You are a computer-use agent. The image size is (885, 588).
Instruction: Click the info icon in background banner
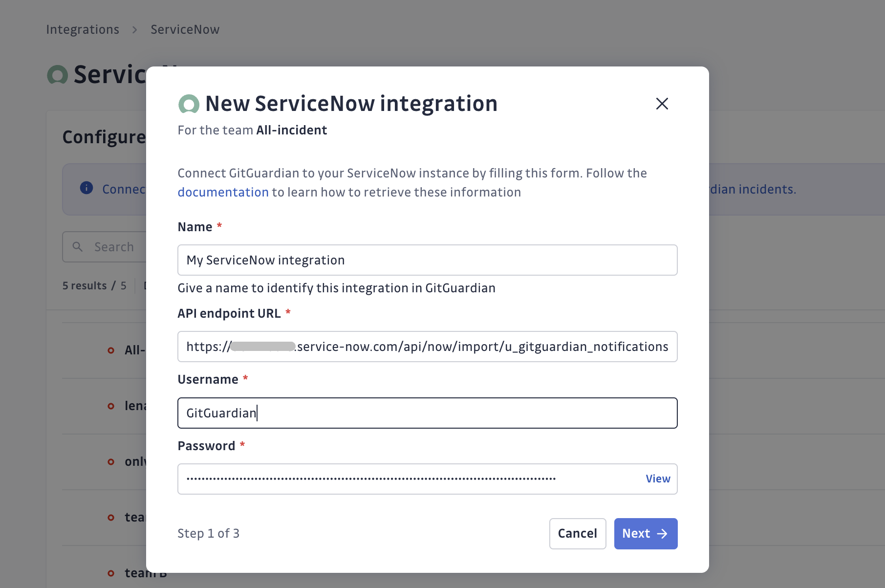[86, 188]
